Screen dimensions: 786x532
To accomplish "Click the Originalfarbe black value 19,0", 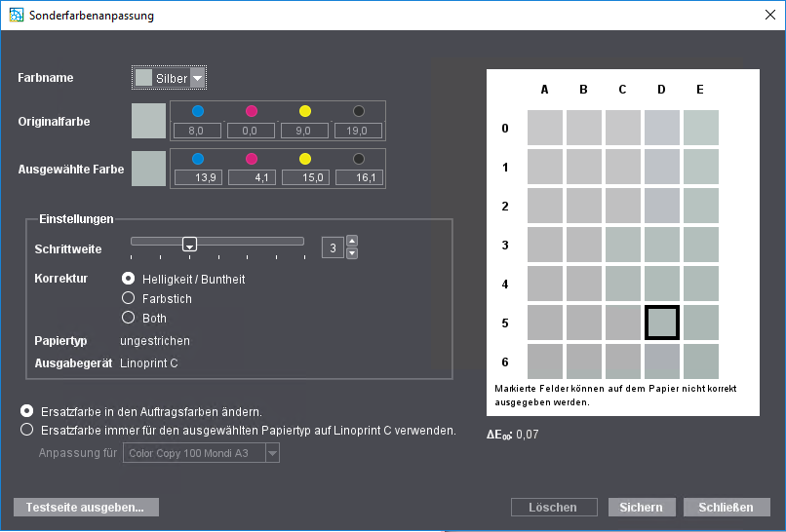I will pos(358,131).
